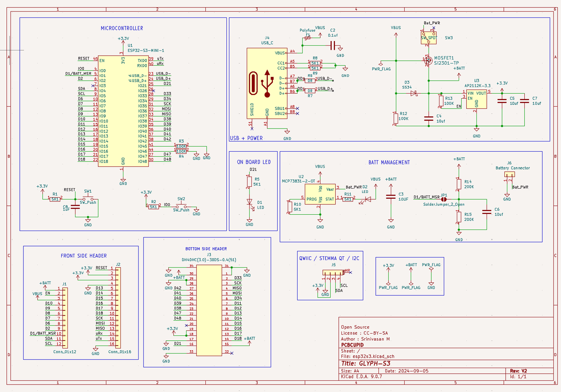561x392 pixels.
Task: Click the R3 100K resistor symbol
Action: click(x=181, y=146)
